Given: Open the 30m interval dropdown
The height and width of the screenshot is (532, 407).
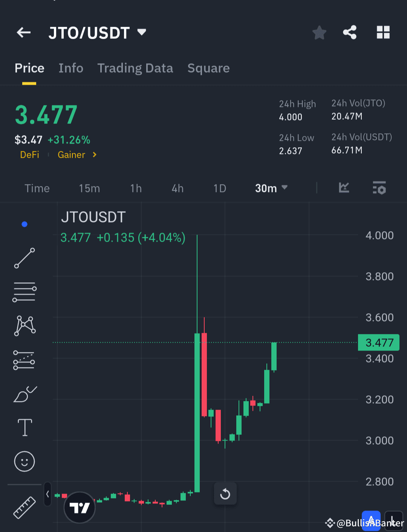Looking at the screenshot, I should (271, 188).
